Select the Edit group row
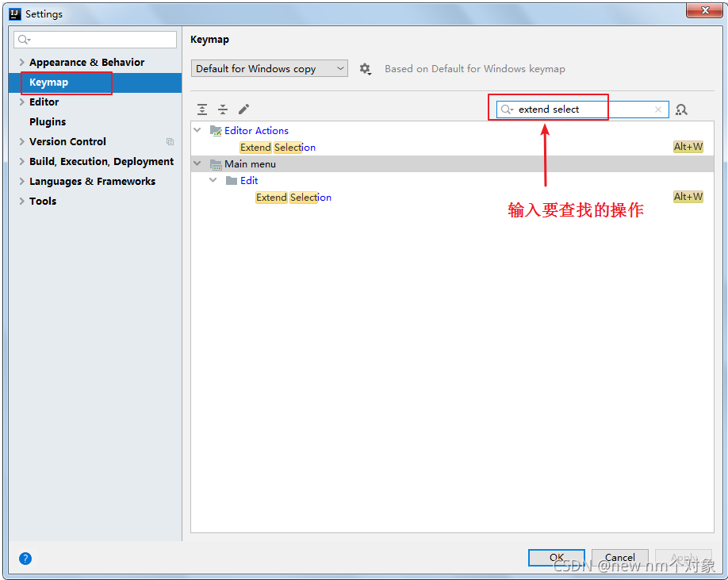The height and width of the screenshot is (580, 728). [x=452, y=181]
